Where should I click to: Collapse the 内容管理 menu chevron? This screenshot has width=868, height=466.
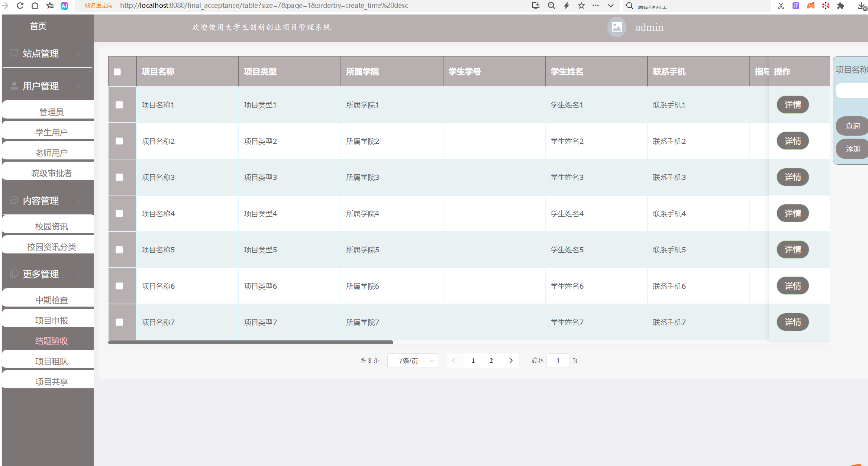coord(79,201)
